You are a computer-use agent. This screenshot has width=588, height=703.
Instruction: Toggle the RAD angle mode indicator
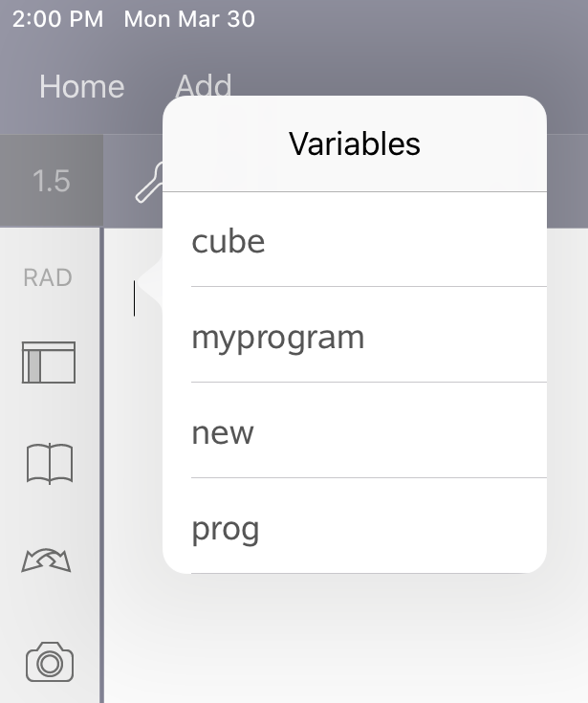tap(48, 277)
